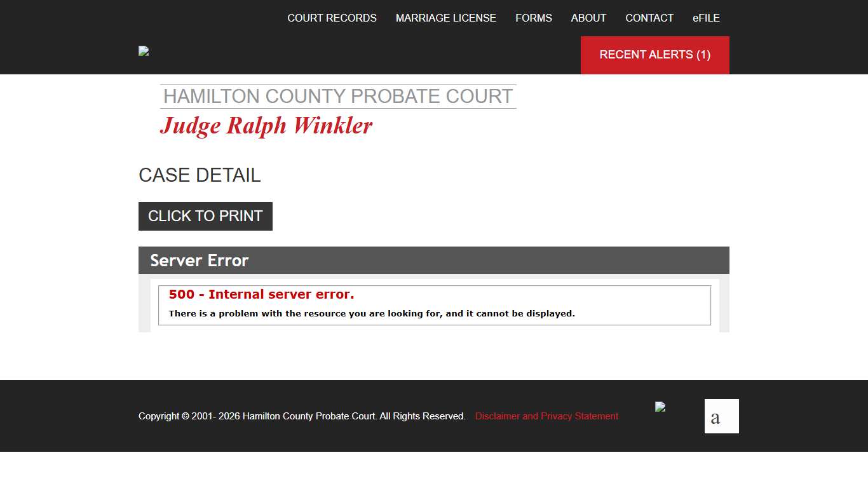Click the Server Error header bar

(x=433, y=261)
